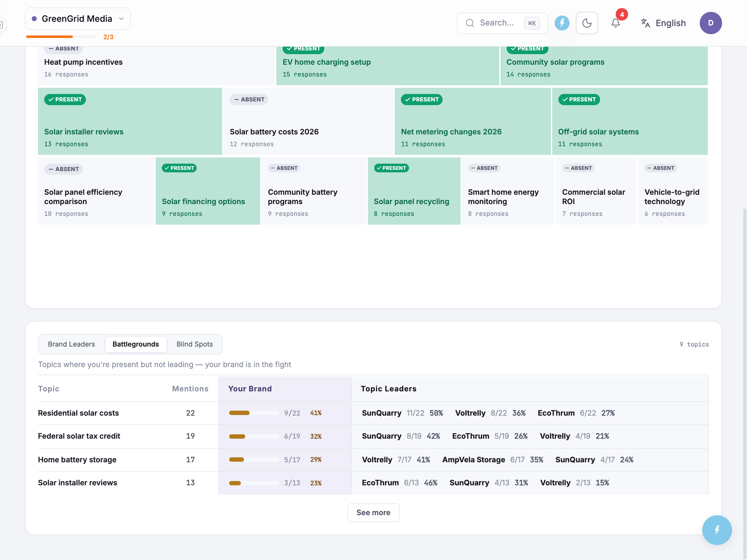Image resolution: width=747 pixels, height=560 pixels.
Task: Open the Solar panel recycling tile
Action: pyautogui.click(x=414, y=191)
